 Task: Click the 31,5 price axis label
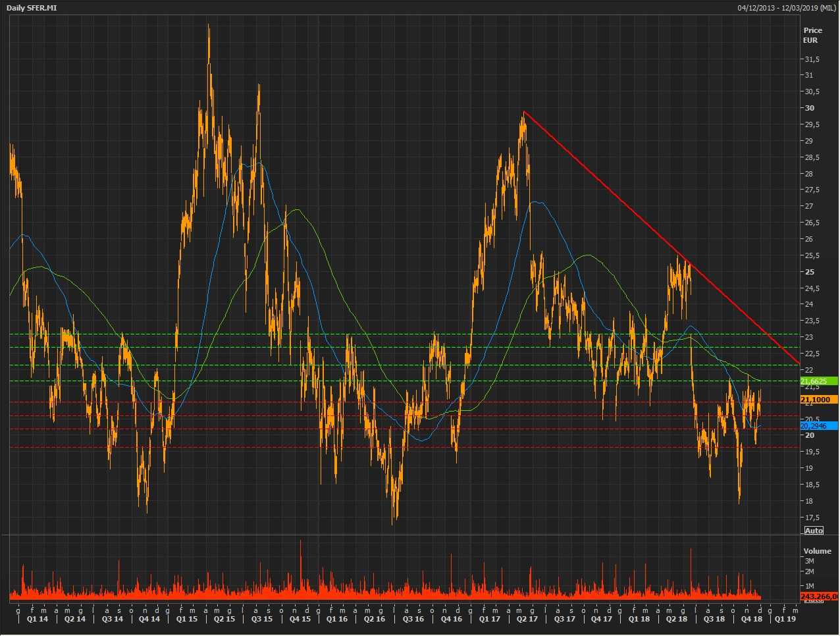[x=812, y=59]
